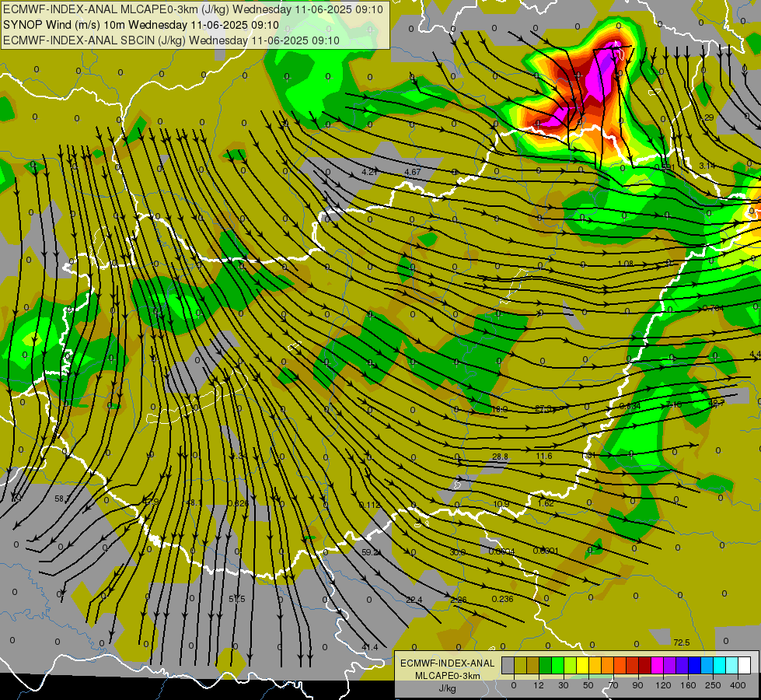Click the map value 51.5
Viewport: 761px width, 700px height.
tap(237, 600)
